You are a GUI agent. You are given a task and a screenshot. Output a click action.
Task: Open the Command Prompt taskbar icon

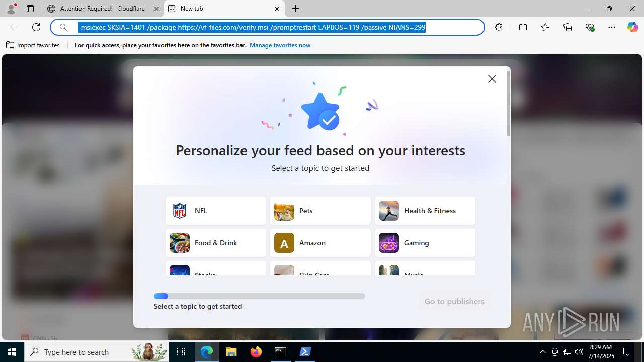pos(280,352)
